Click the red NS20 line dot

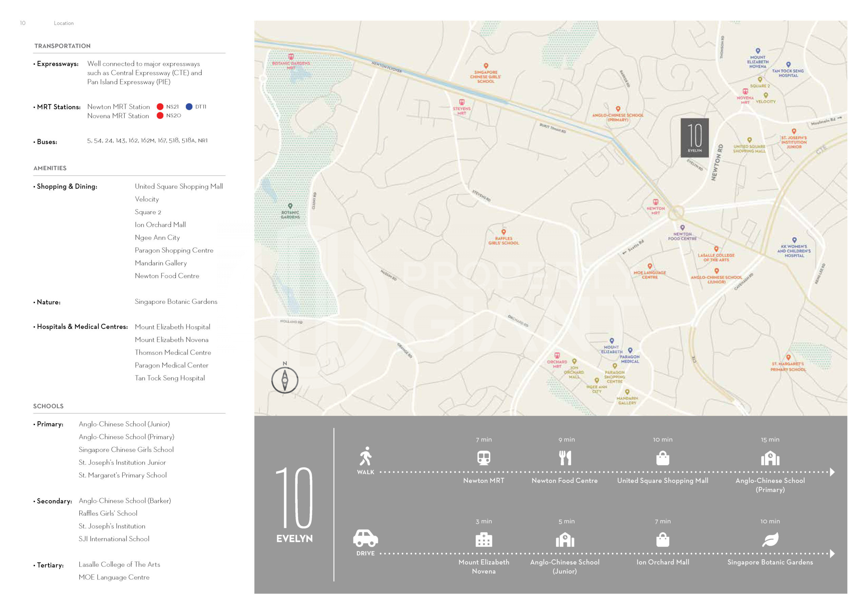click(x=160, y=115)
